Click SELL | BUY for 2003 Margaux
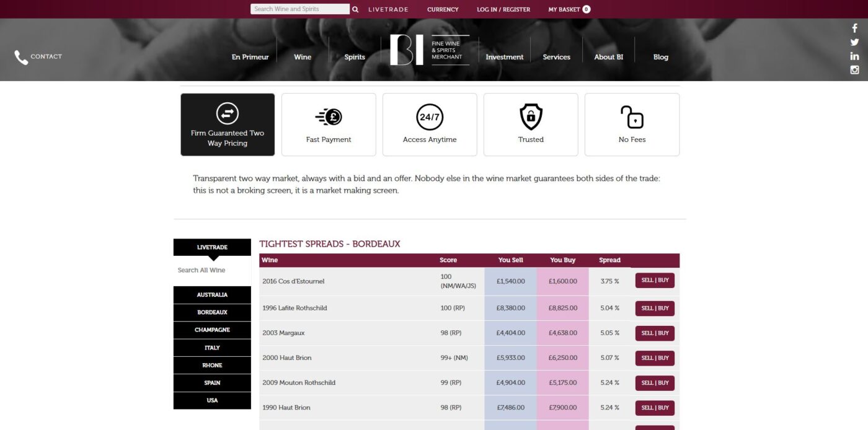Image resolution: width=868 pixels, height=430 pixels. point(655,333)
